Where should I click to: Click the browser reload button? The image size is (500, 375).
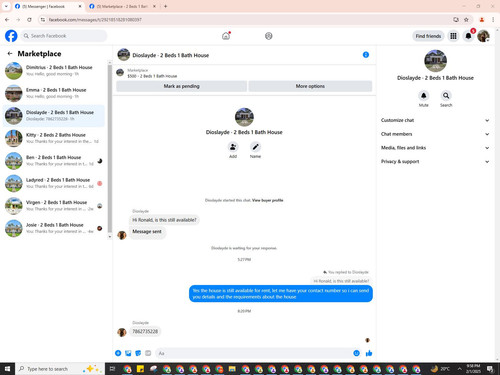[29, 20]
